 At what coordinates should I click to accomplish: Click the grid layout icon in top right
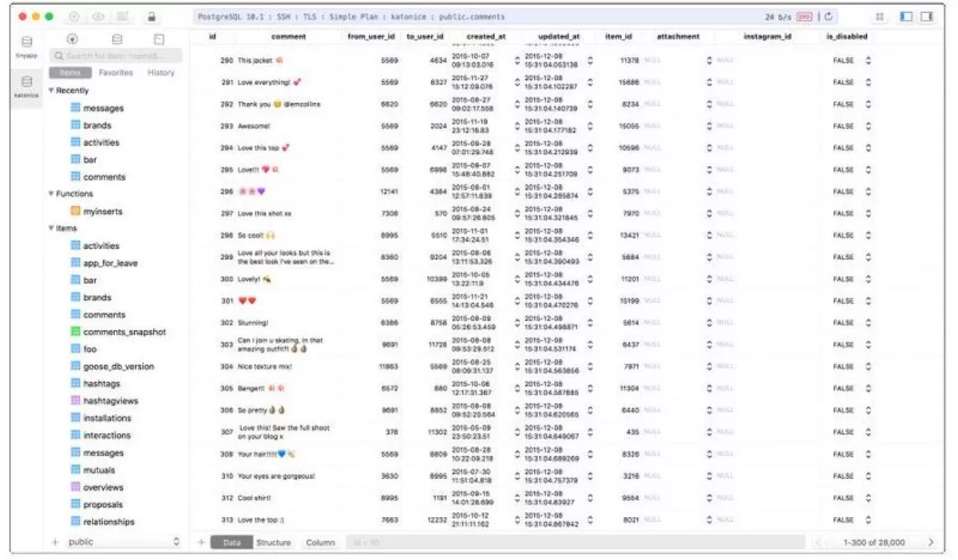[880, 16]
